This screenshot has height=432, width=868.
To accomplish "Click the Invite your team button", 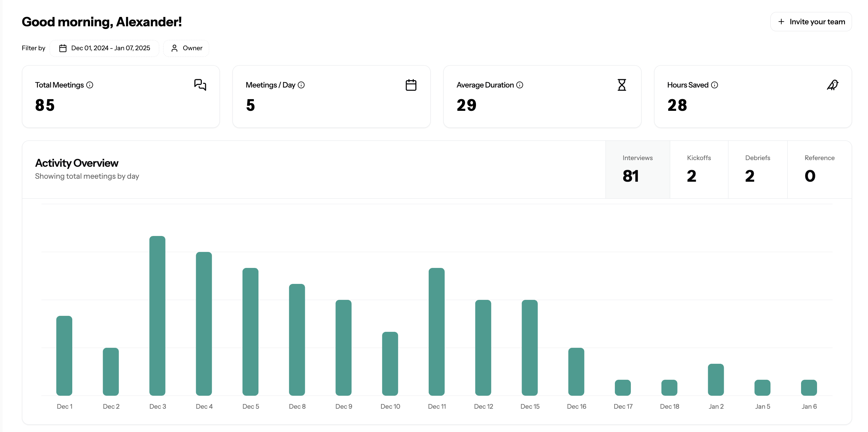I will click(811, 22).
